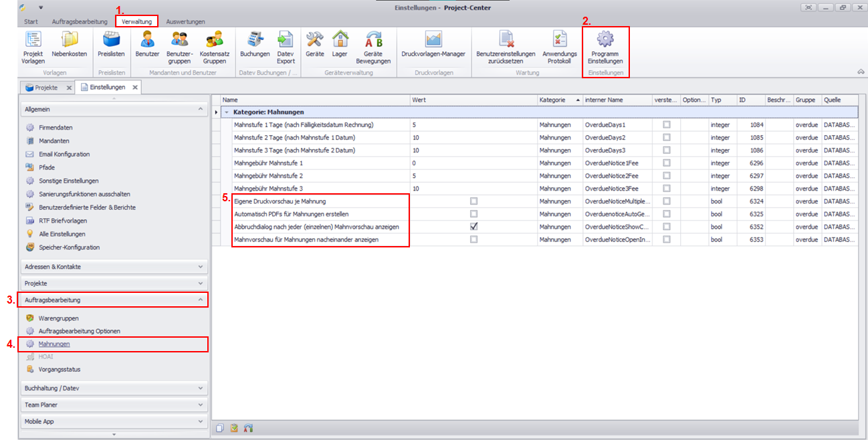Sort by the Kategorie column header
Screen dimensions: 868x440
[x=551, y=100]
